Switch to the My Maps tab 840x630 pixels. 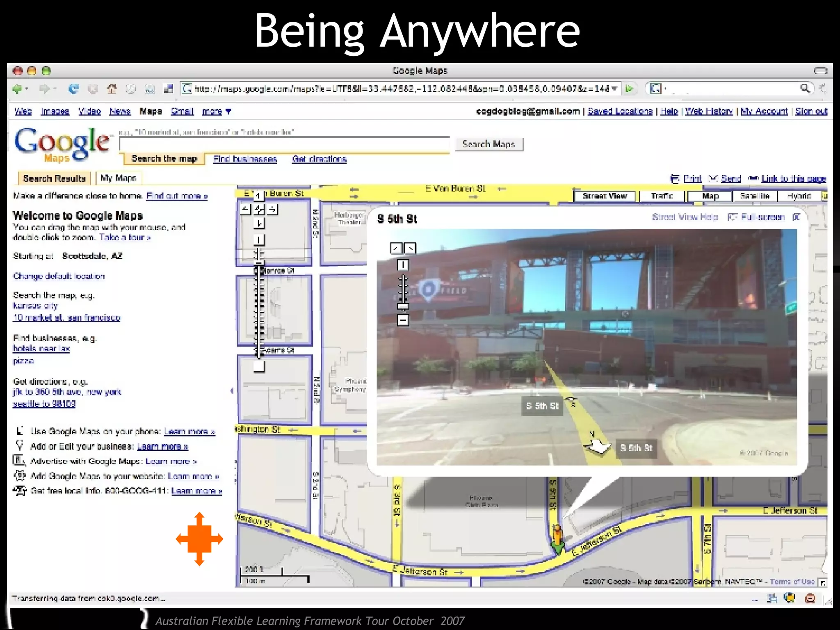[118, 178]
